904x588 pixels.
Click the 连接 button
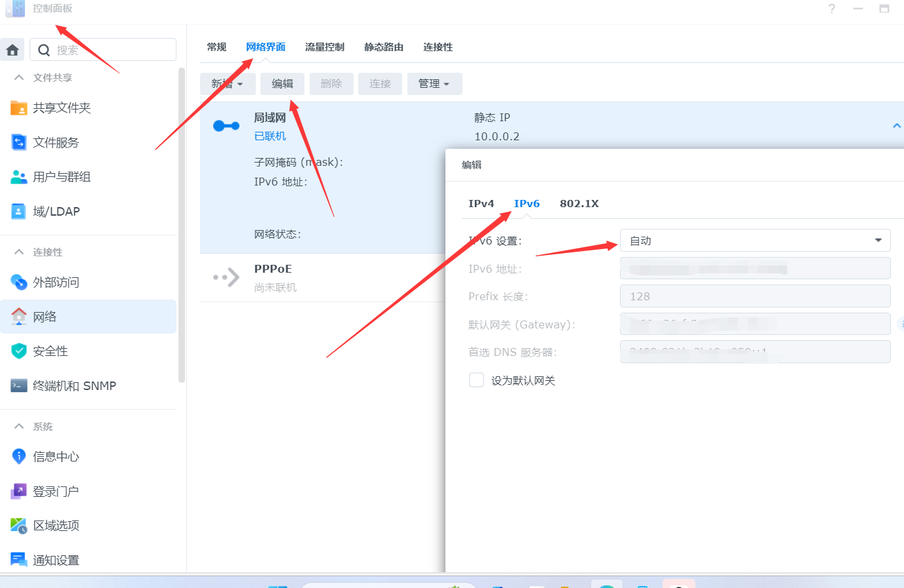click(380, 84)
